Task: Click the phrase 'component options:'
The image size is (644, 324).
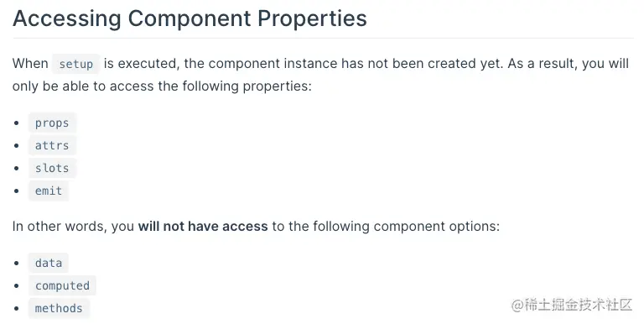Action: (437, 227)
